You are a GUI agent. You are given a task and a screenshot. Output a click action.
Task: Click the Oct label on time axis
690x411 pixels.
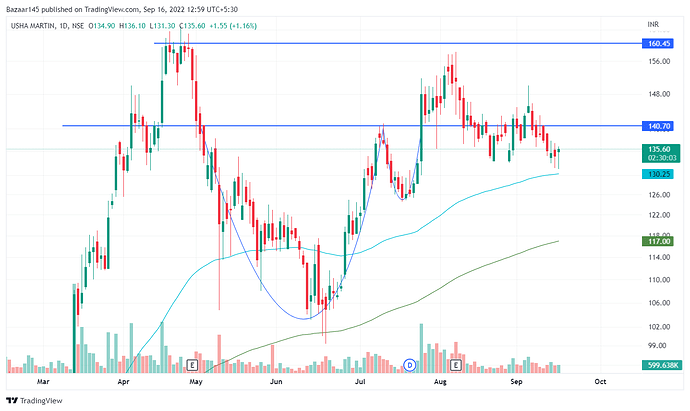pos(600,381)
